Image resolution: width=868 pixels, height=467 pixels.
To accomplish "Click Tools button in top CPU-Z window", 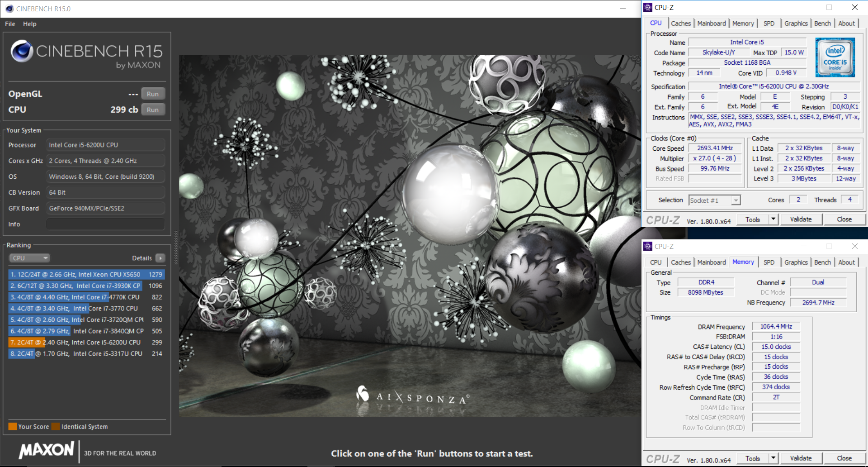I will click(752, 219).
